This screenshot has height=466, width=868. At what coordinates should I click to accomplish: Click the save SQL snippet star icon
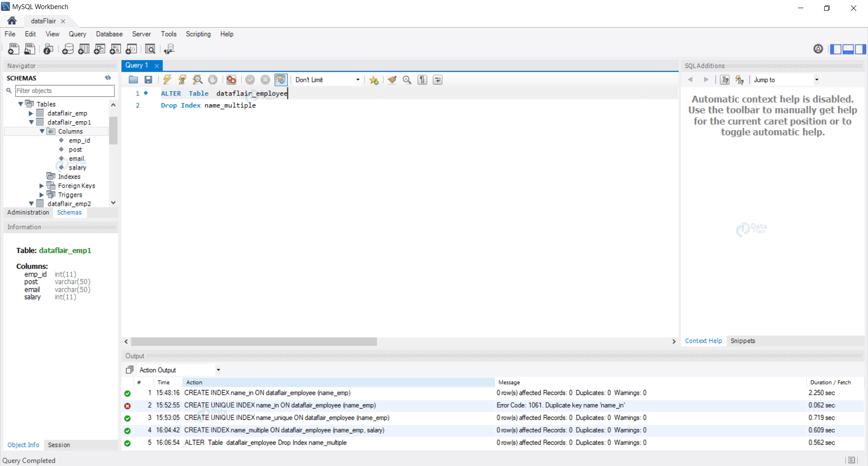coord(373,80)
